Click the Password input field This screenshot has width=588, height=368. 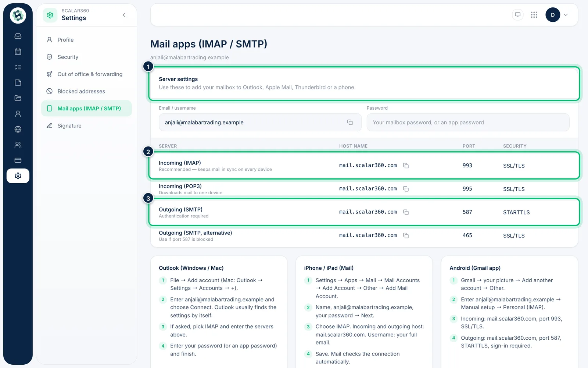tap(468, 122)
